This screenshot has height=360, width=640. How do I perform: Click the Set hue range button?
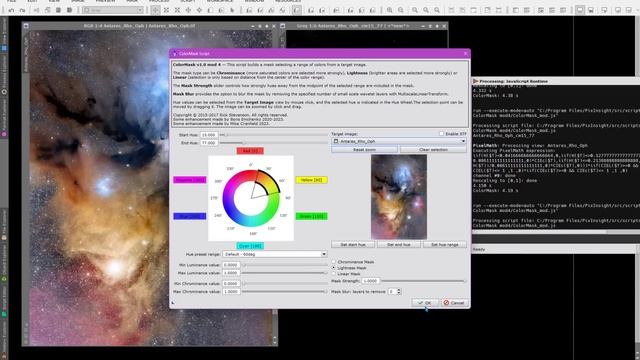coord(444,244)
